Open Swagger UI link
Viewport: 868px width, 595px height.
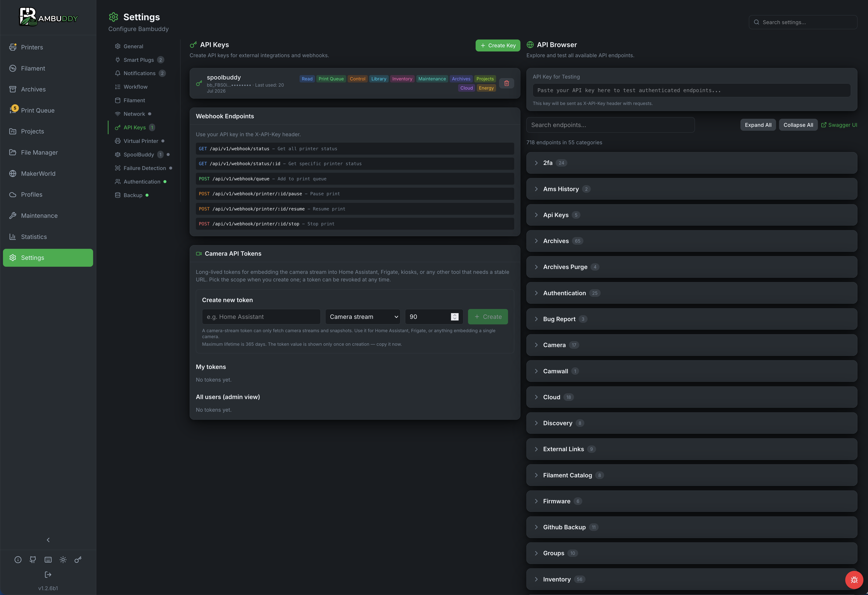839,125
